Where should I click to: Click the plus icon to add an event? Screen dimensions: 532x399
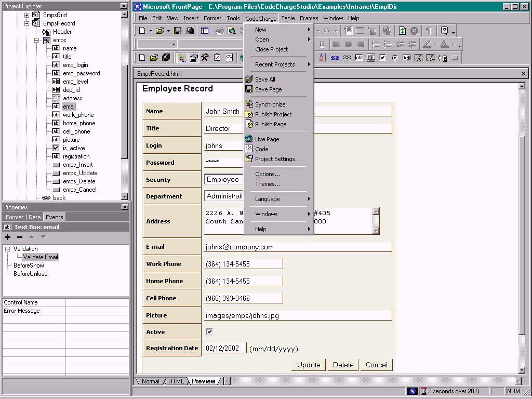pos(7,237)
